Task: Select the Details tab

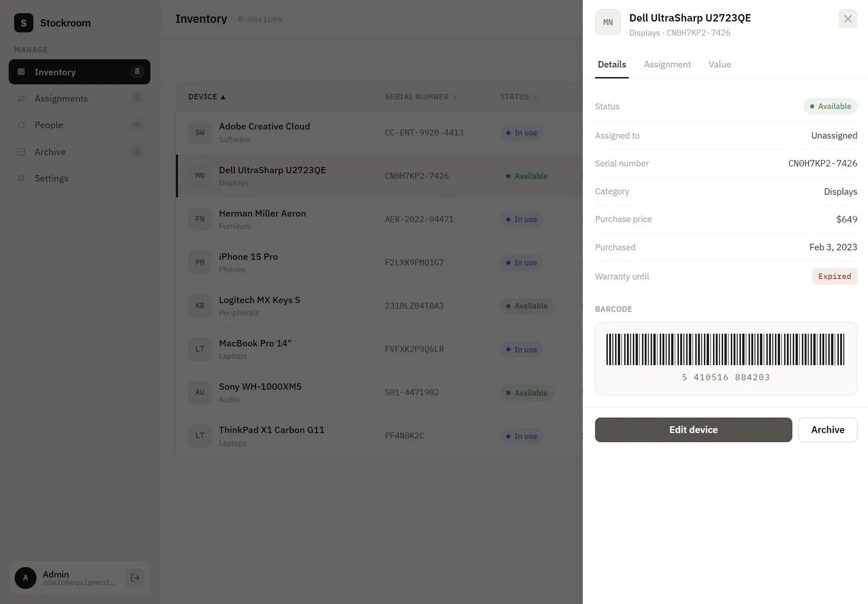Action: [x=612, y=64]
